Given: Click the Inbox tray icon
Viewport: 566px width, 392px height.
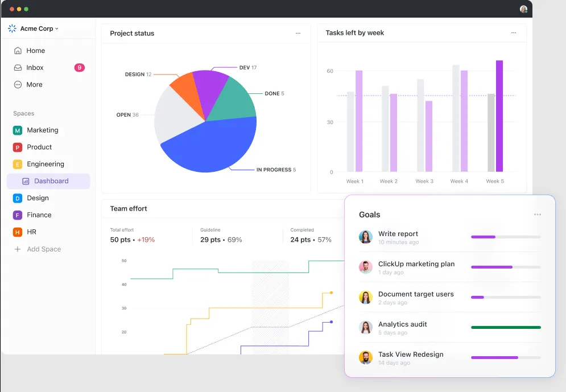Looking at the screenshot, I should [18, 68].
